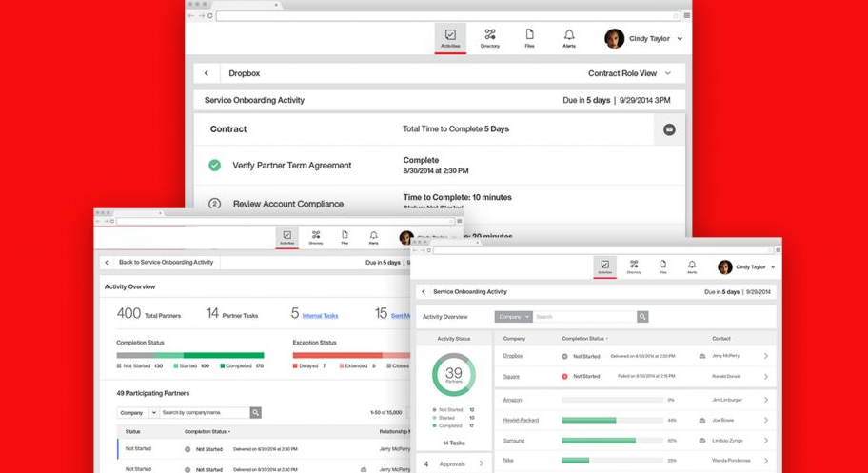Viewport: 868px width, 473px height.
Task: Click red alert icon in the Square row
Action: (x=564, y=377)
